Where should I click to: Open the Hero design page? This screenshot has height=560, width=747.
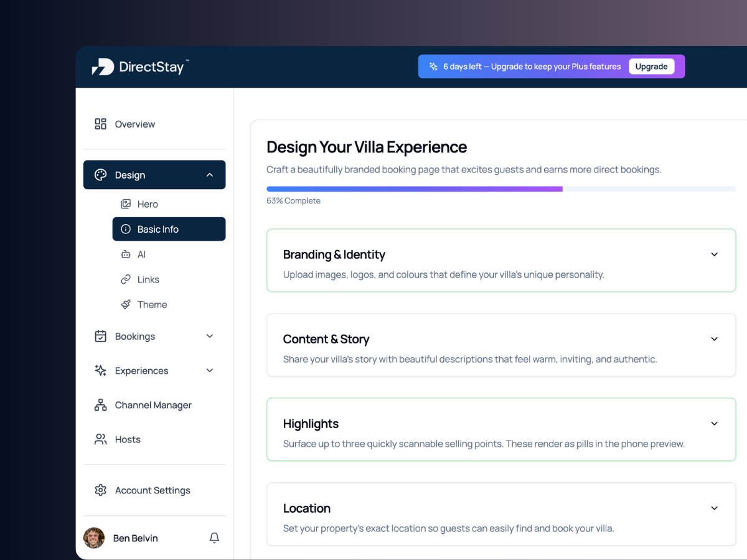tap(148, 204)
